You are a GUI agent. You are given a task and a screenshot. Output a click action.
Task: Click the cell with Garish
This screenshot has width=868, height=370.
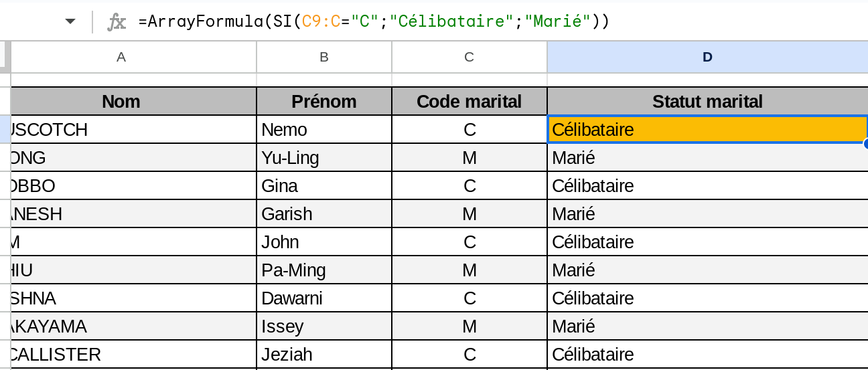(324, 214)
